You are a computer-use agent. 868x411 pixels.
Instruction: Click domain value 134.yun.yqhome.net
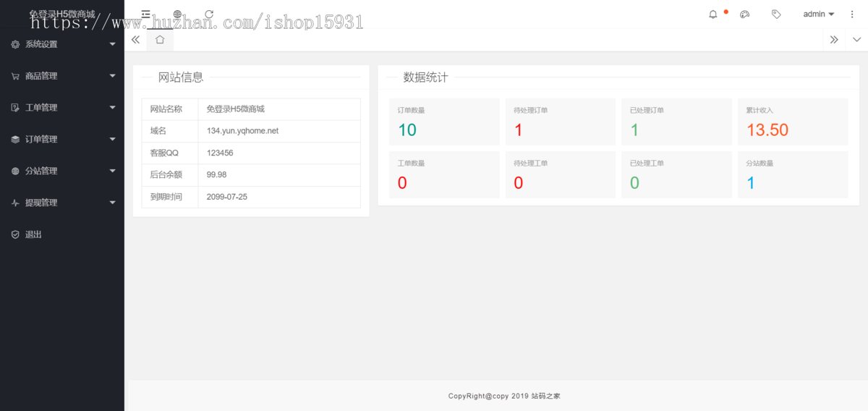[242, 131]
